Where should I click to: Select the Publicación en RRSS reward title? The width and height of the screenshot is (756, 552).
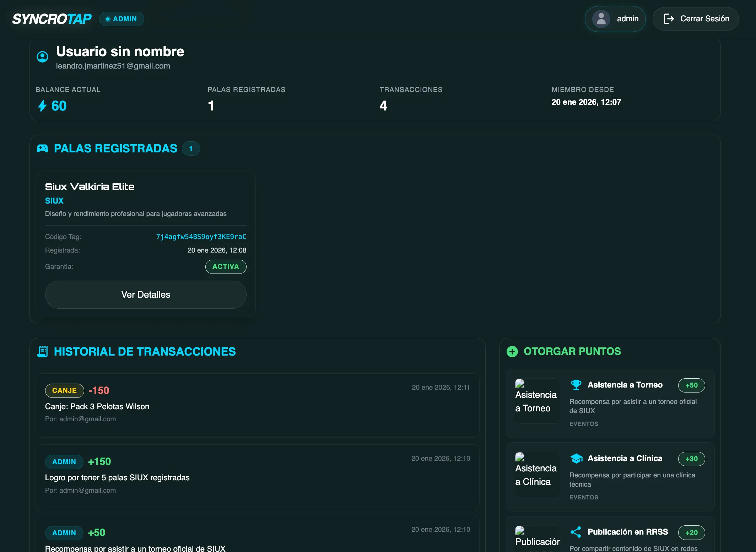(628, 532)
